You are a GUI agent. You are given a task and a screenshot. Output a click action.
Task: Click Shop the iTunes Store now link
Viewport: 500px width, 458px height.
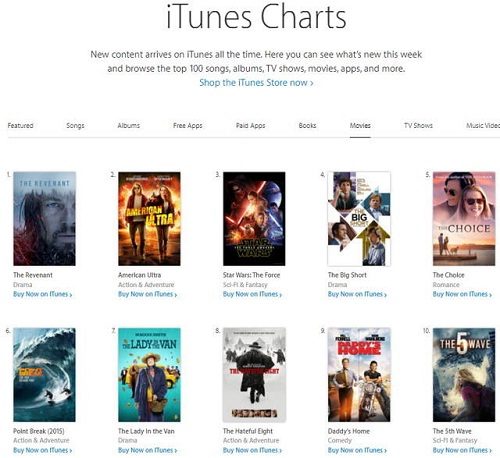click(x=256, y=83)
